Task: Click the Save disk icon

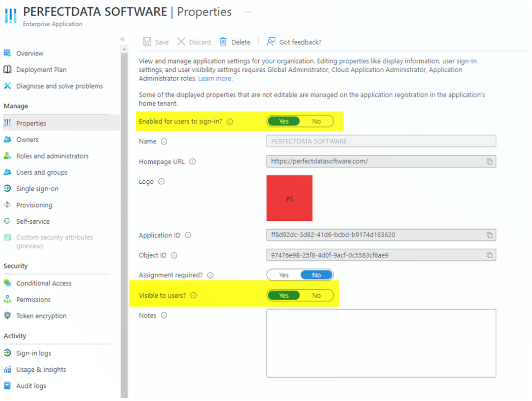Action: coord(147,42)
